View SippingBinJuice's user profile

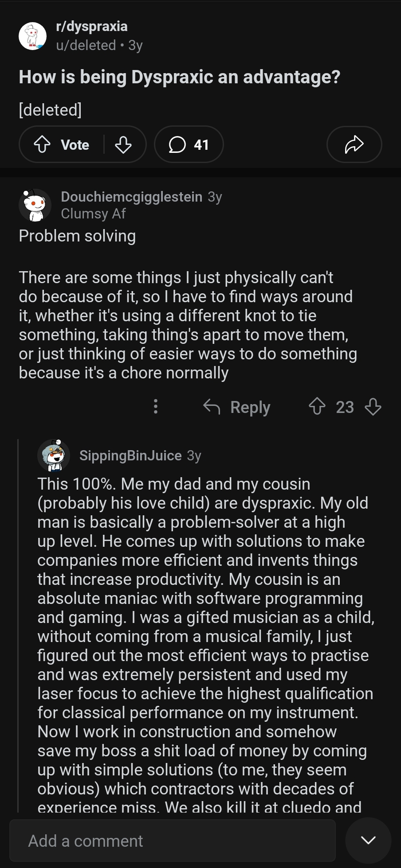130,455
